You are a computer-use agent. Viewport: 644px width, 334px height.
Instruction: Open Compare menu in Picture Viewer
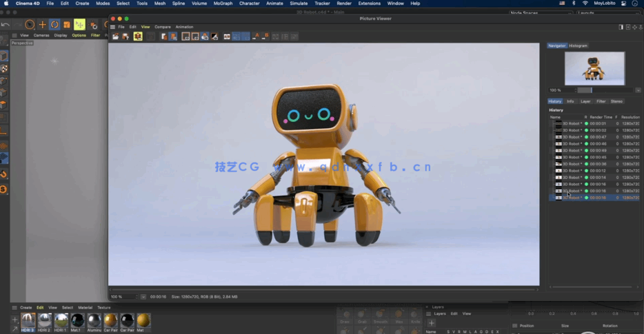(x=163, y=27)
